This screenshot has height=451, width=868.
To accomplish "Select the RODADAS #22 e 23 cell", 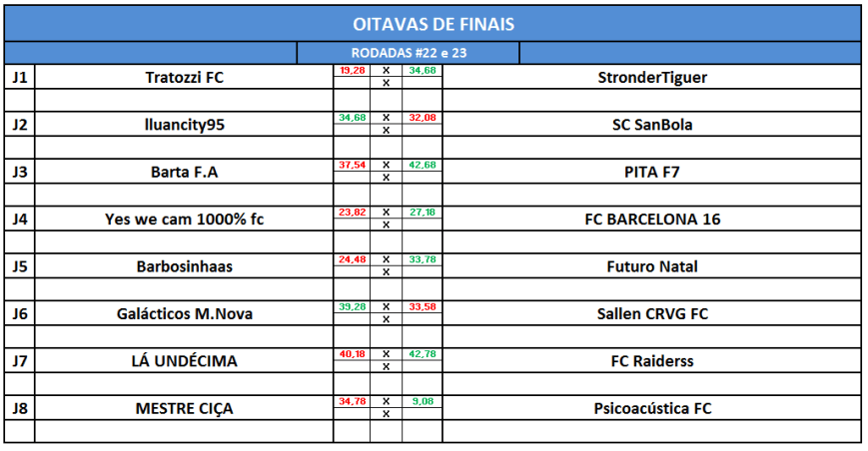I will tap(409, 53).
